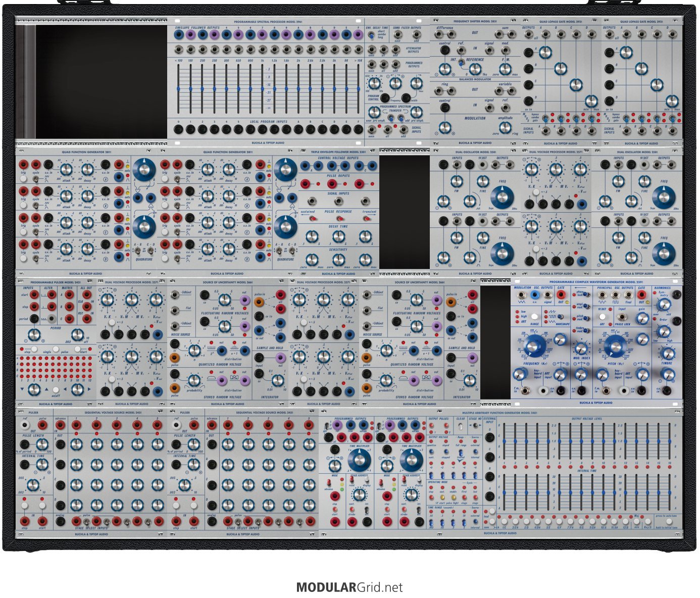The height and width of the screenshot is (598, 700).
Task: Click the <100 band slider on Spectral Processor
Action: 178,89
